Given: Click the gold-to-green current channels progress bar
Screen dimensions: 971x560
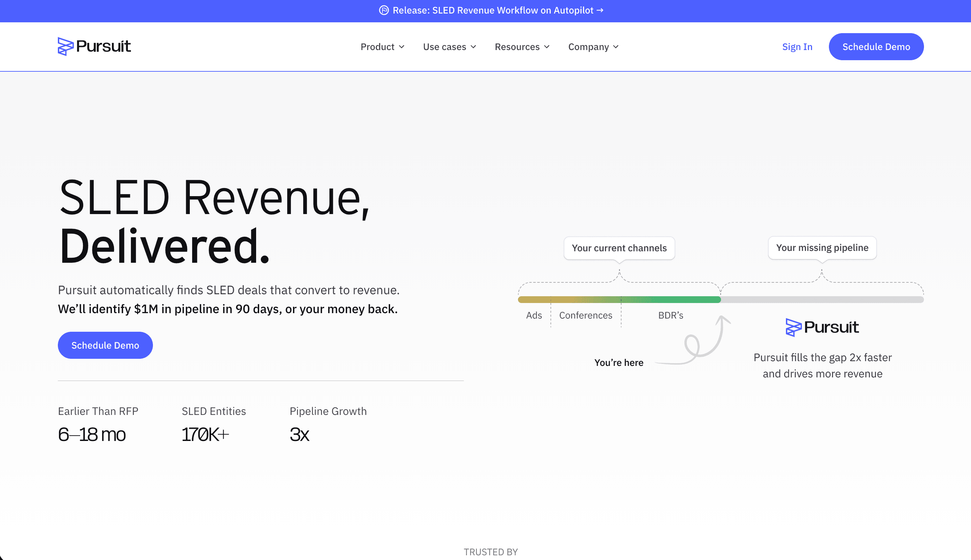Looking at the screenshot, I should pyautogui.click(x=619, y=300).
